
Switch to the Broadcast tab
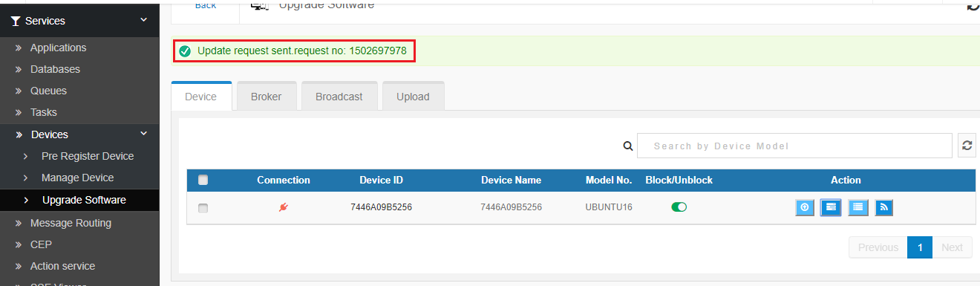(x=339, y=97)
